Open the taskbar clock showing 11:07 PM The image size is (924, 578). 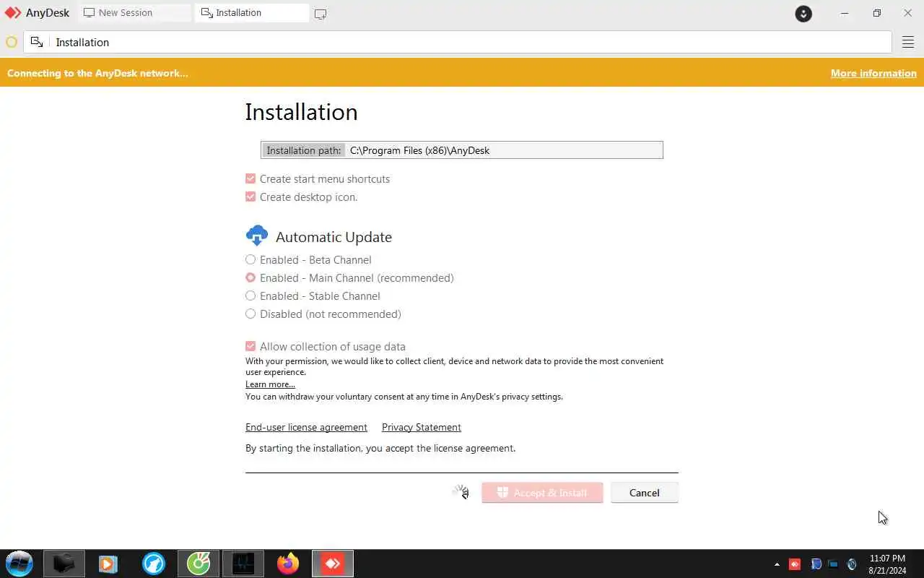click(x=887, y=564)
